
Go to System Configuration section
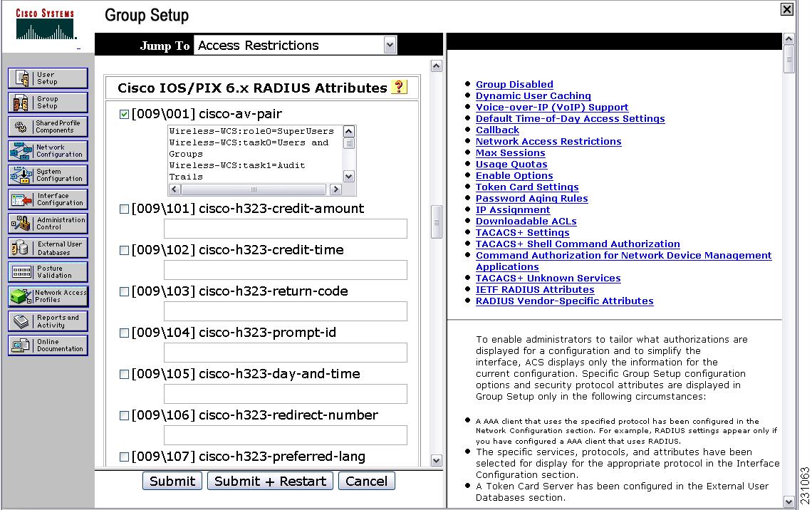[48, 175]
